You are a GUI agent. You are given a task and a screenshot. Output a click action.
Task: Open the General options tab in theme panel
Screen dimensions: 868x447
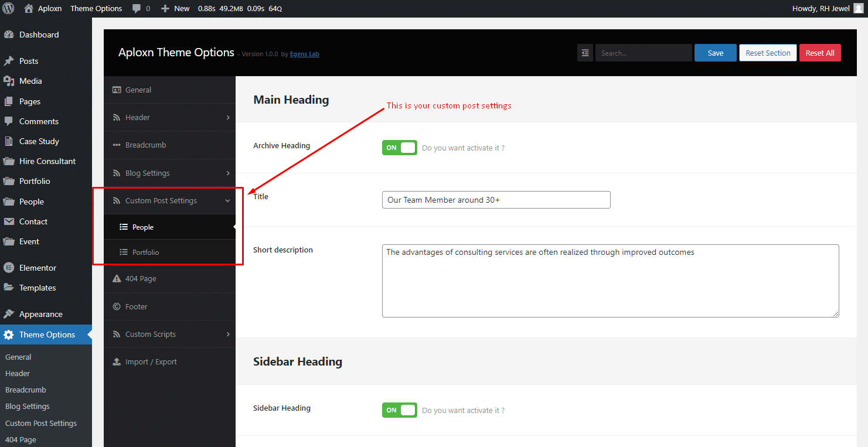[169, 90]
